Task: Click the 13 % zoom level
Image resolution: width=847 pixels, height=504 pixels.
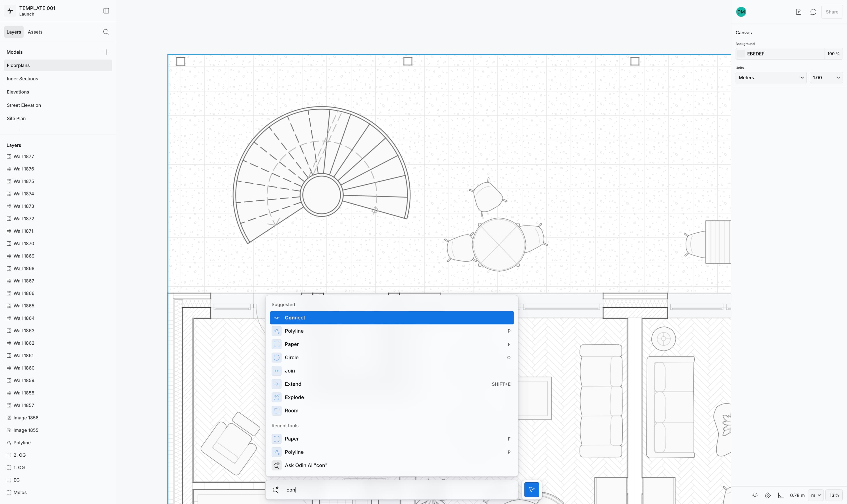Action: pos(834,495)
